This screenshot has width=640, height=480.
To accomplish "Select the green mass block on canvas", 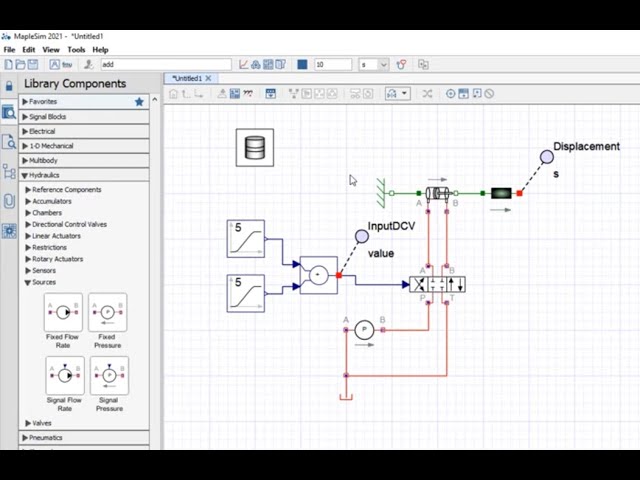I will (501, 193).
